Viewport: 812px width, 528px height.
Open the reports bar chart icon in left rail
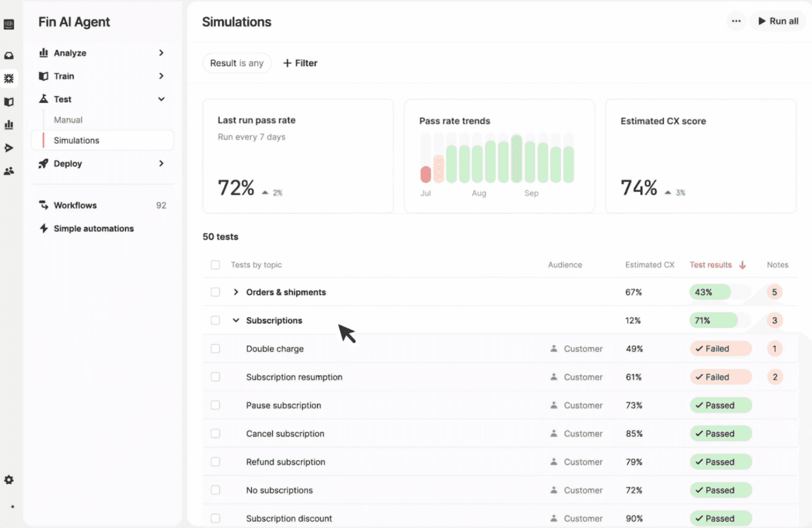click(x=9, y=125)
